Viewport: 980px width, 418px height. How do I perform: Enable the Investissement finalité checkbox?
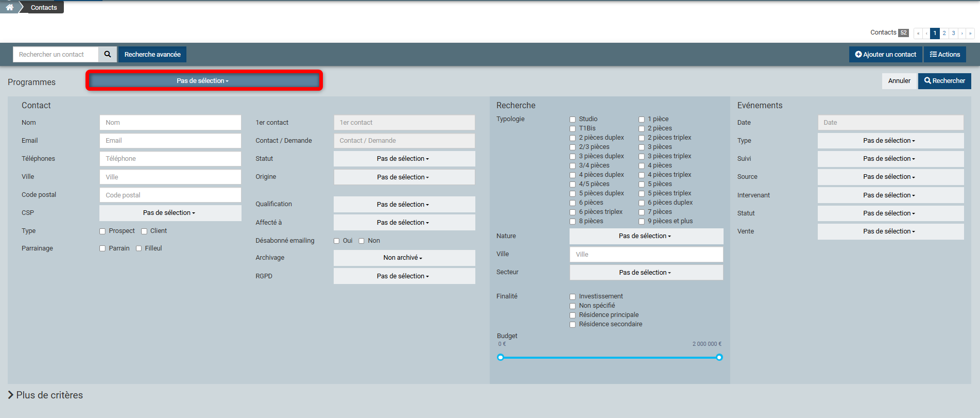click(x=573, y=297)
